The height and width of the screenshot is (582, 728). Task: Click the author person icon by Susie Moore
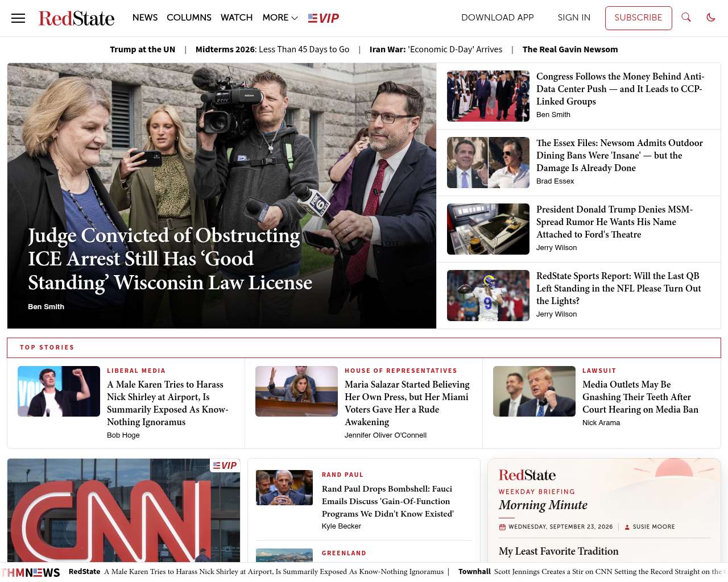point(627,527)
